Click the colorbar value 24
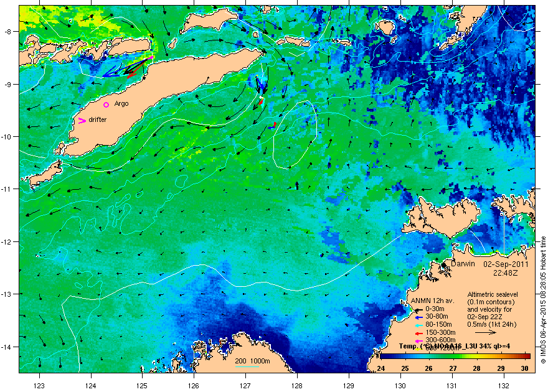Viewport: 548px width, 392px height. 381,368
